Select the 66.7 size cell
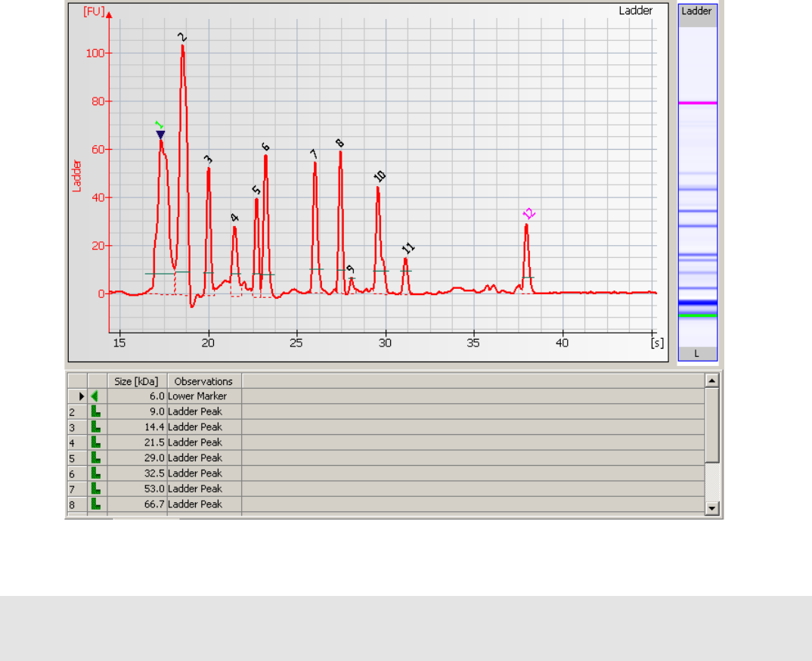The image size is (812, 661). coord(137,504)
